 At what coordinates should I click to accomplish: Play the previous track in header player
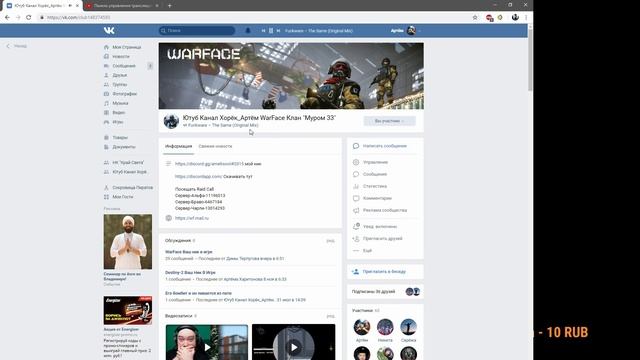coord(263,31)
